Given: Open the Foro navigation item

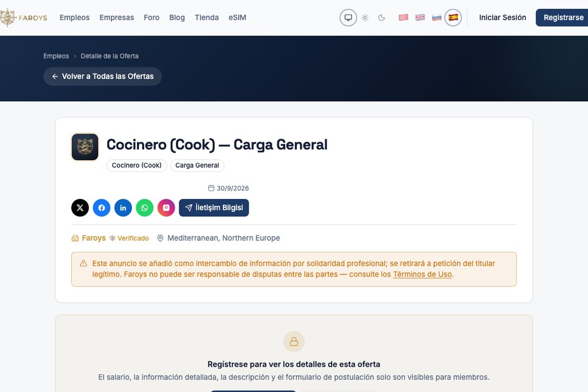Looking at the screenshot, I should click(152, 18).
